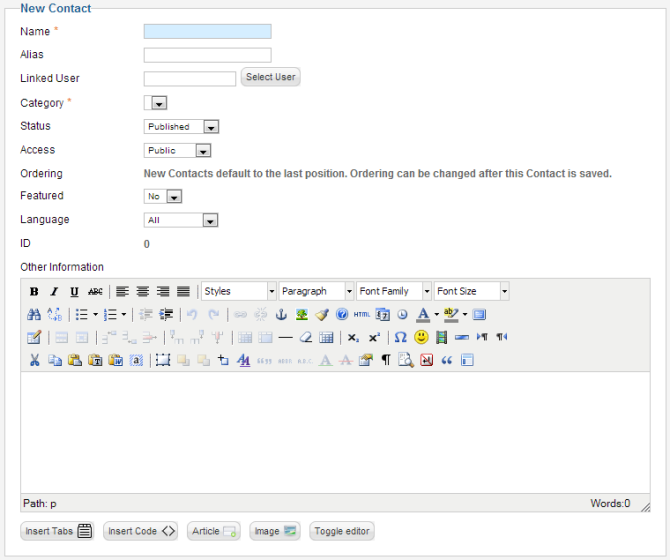The image size is (670, 560).
Task: Center align the text
Action: [x=143, y=292]
